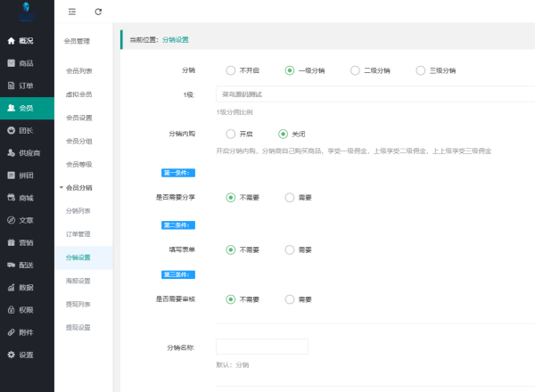Select 一级分销 radio option
The image size is (535, 392).
[290, 70]
